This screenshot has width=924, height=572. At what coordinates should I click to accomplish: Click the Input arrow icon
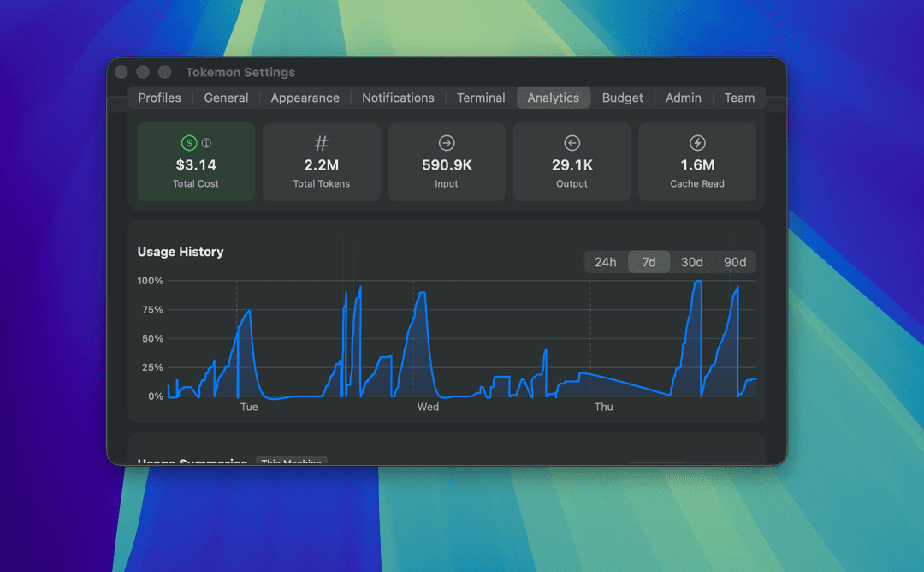click(x=446, y=142)
